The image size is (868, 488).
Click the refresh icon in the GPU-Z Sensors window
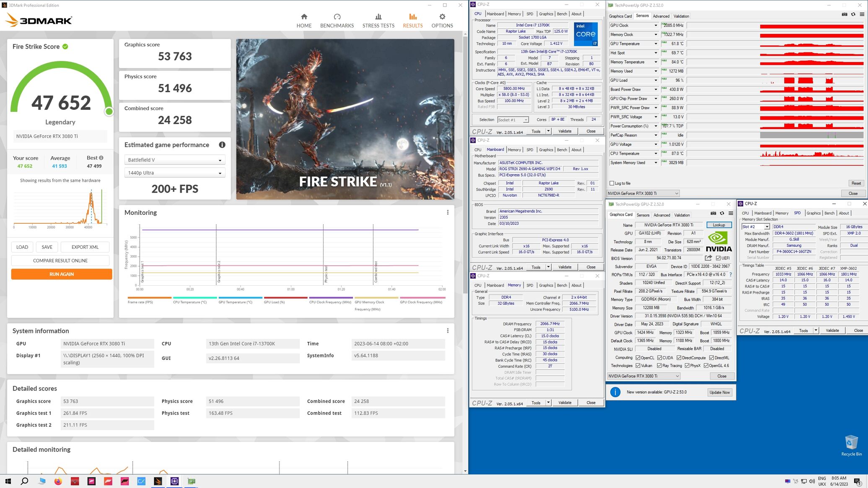(853, 14)
